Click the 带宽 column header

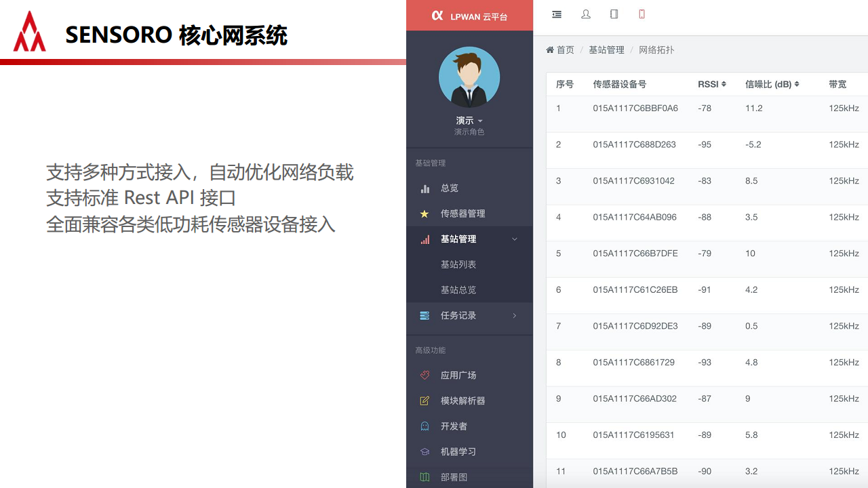pyautogui.click(x=837, y=85)
